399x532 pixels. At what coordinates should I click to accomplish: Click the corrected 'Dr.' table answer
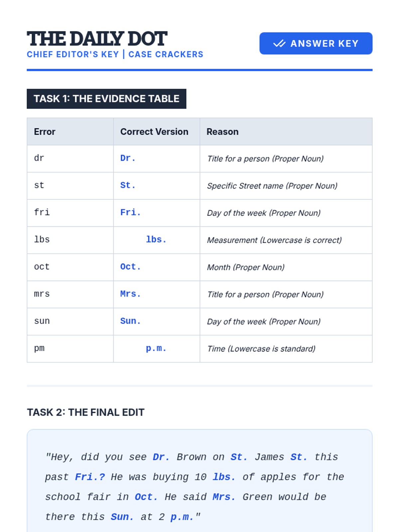(x=128, y=158)
